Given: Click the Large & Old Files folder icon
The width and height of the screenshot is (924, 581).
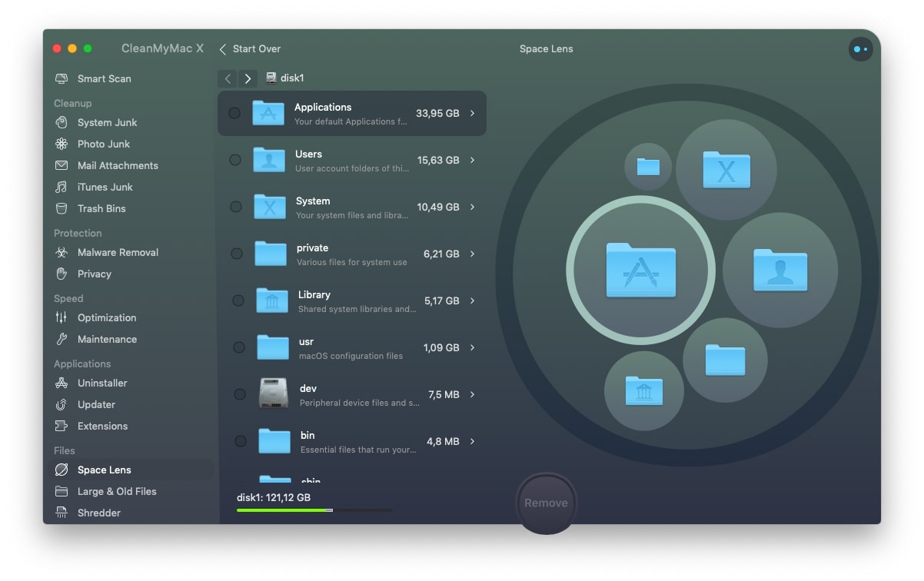Looking at the screenshot, I should tap(61, 491).
